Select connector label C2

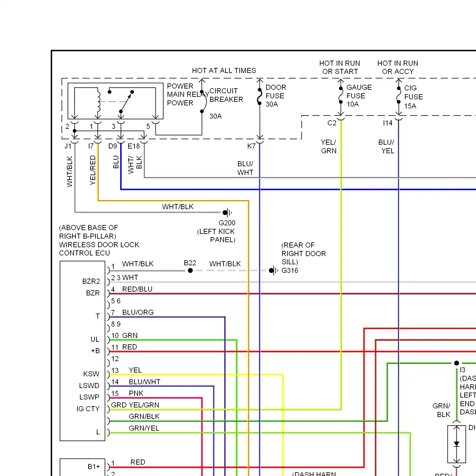[x=332, y=123]
